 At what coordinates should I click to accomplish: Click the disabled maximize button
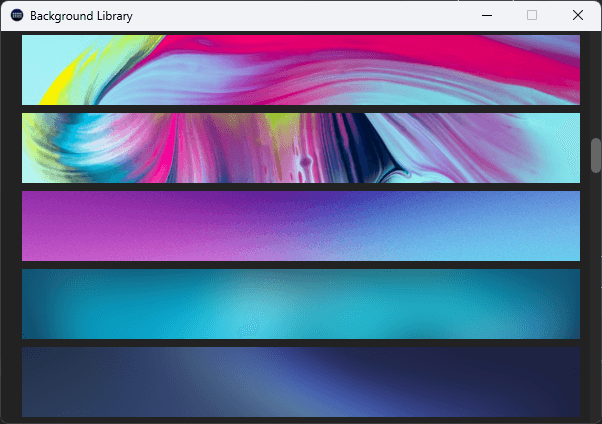pos(532,16)
